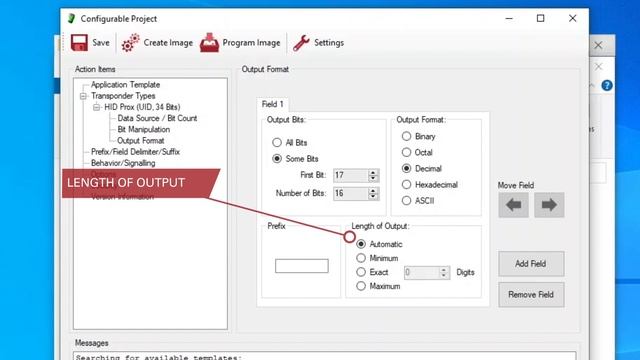Viewport: 640px width, 360px height.
Task: Collapse the HID Prox tree node
Action: pyautogui.click(x=96, y=107)
